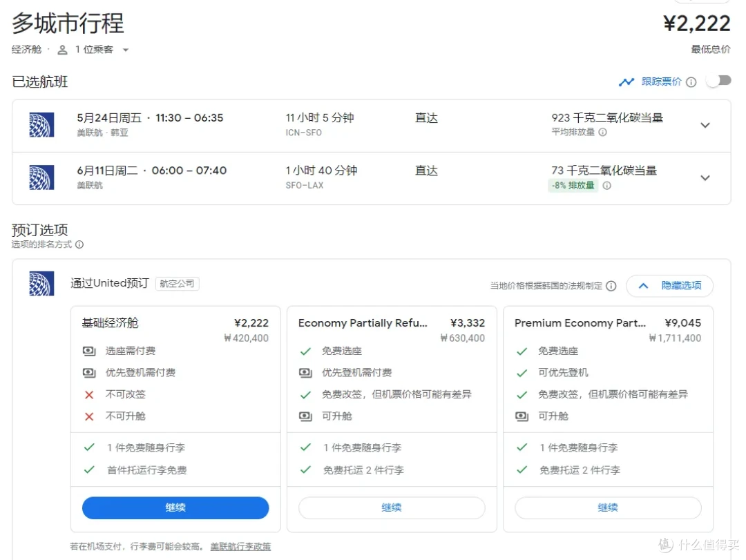The width and height of the screenshot is (746, 560).
Task: Click the 航空公司 tag label
Action: 177,284
